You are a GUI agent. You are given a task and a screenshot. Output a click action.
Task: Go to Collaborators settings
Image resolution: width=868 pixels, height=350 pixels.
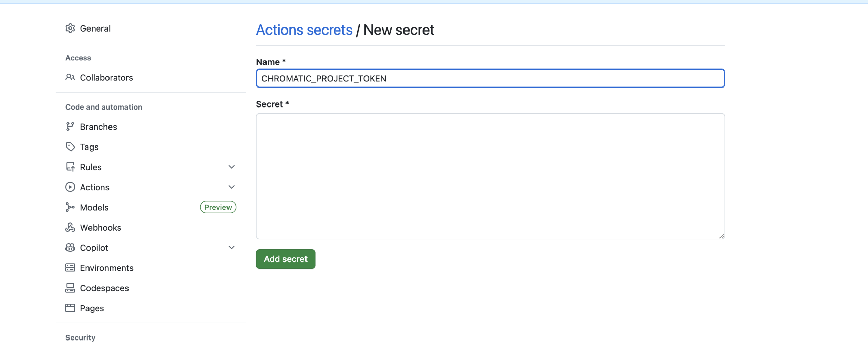point(106,77)
